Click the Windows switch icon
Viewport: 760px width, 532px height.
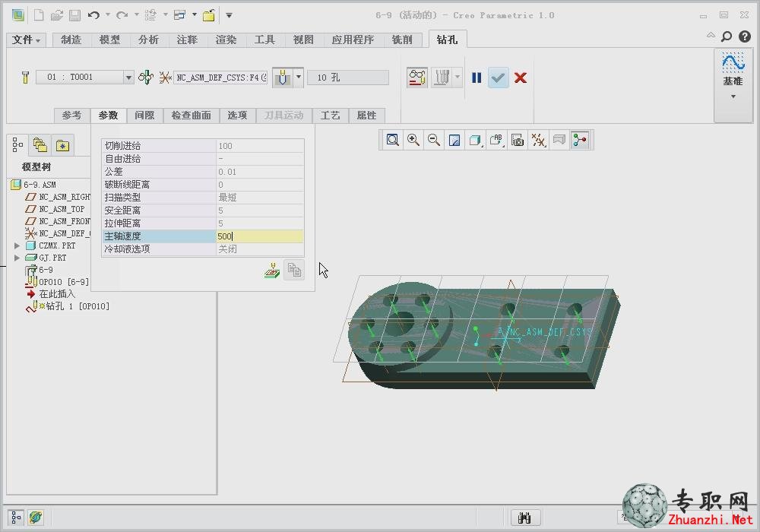click(180, 15)
